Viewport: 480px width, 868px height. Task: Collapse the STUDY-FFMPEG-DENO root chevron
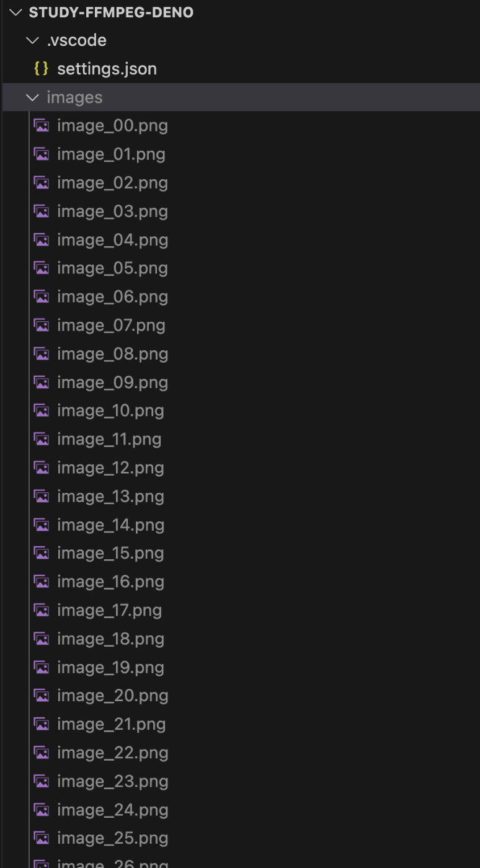click(x=16, y=12)
